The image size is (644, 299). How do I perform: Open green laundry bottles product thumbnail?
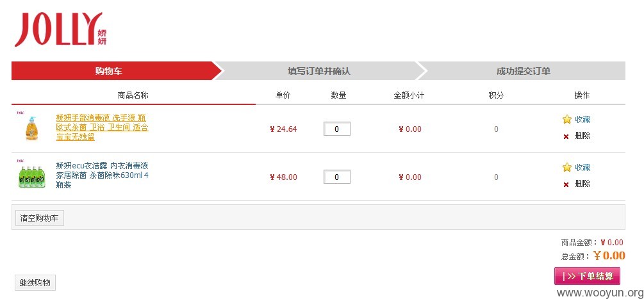point(31,175)
